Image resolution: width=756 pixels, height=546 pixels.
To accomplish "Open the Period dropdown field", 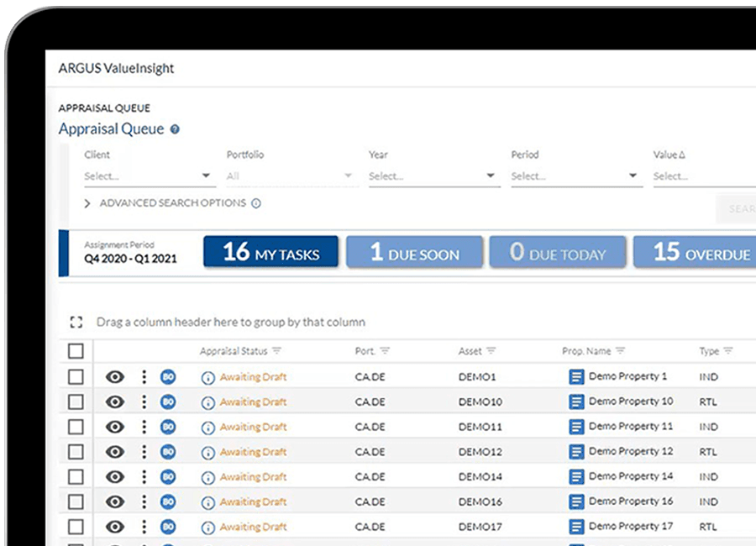I will tap(575, 176).
